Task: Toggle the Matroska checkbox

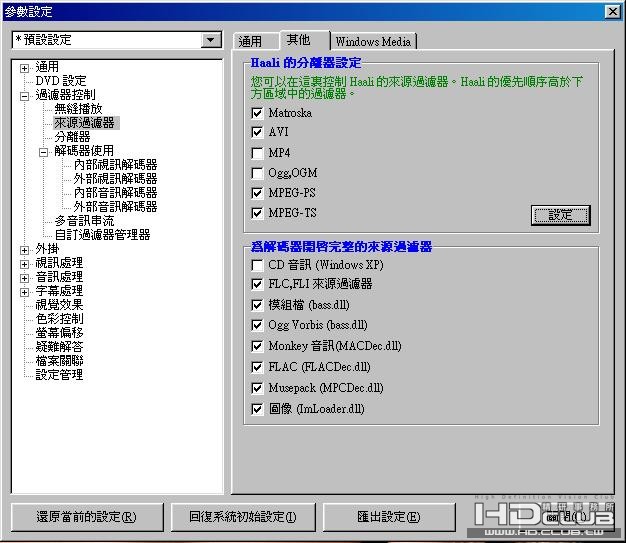Action: [257, 113]
